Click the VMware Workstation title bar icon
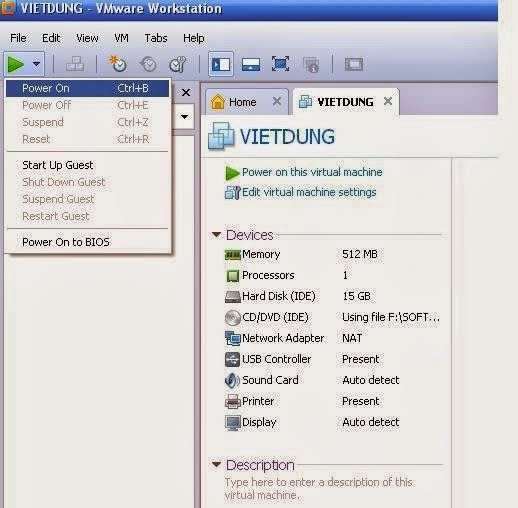 tap(7, 8)
